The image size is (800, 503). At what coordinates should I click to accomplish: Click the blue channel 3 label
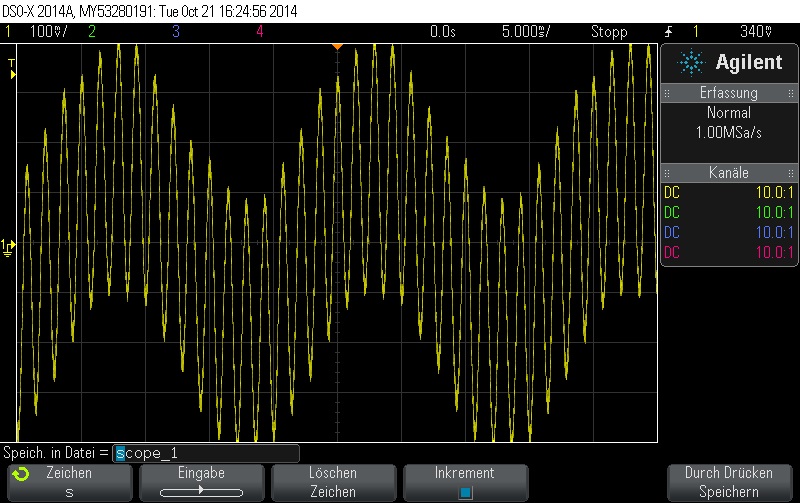coord(176,32)
